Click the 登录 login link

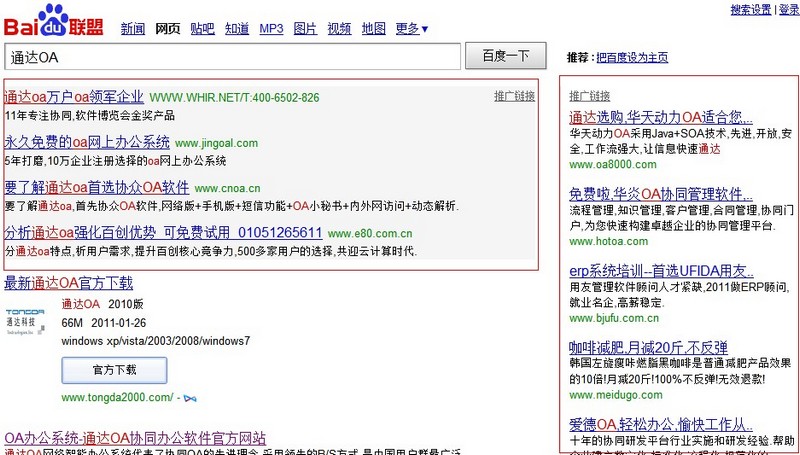(x=788, y=10)
